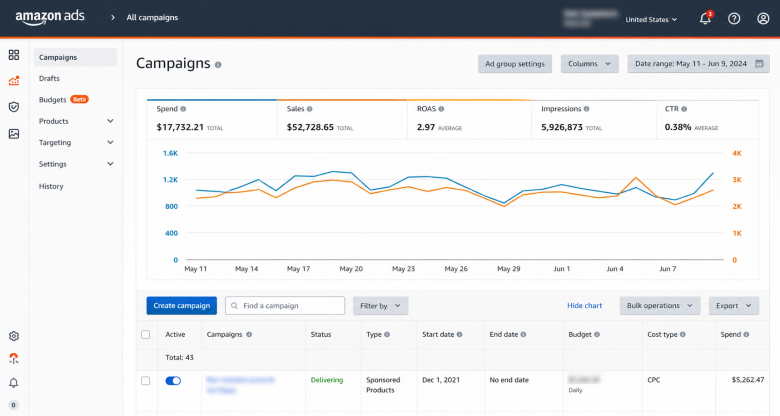Click the info icon in the Start date header

click(x=459, y=334)
